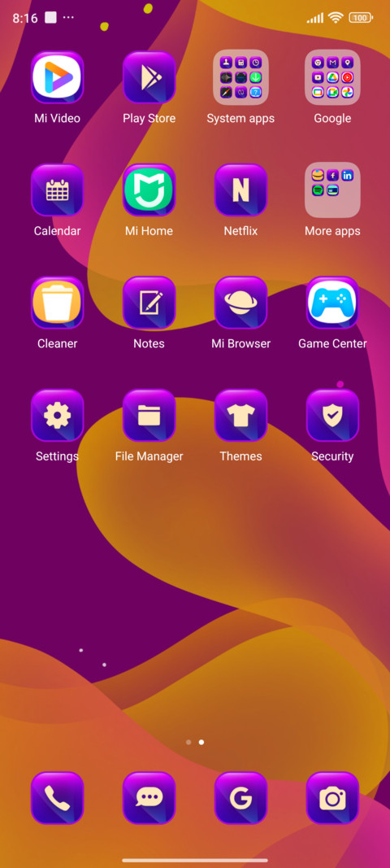
Task: Tap the "Mi Video" label
Action: coord(57,119)
